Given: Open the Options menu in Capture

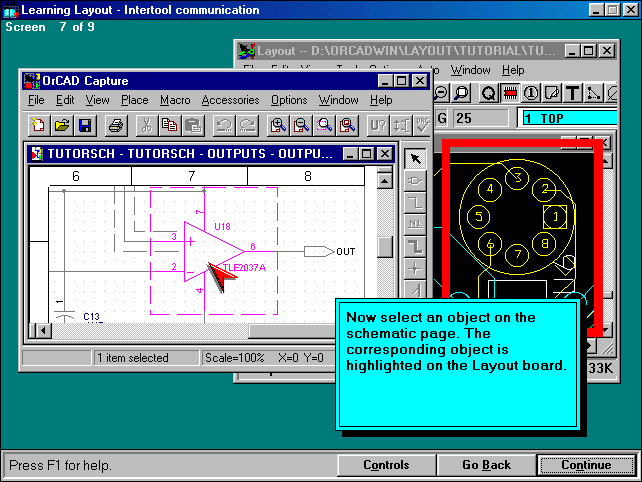Looking at the screenshot, I should point(289,100).
